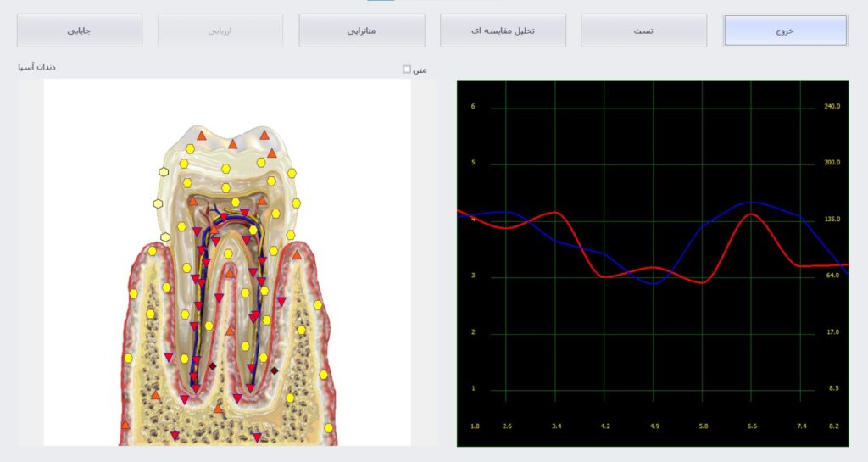This screenshot has width=868, height=462.
Task: Click orange triangle marker on crown's left cusp
Action: (201, 135)
